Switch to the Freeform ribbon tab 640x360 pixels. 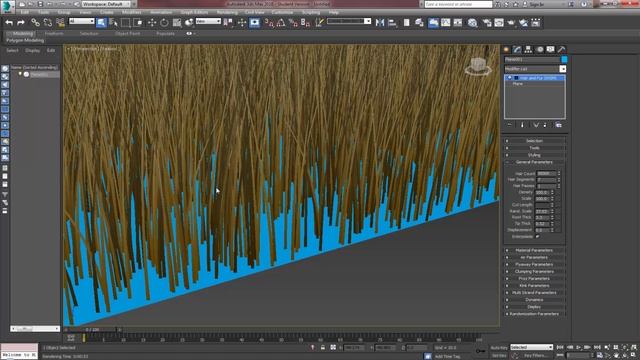(x=54, y=33)
